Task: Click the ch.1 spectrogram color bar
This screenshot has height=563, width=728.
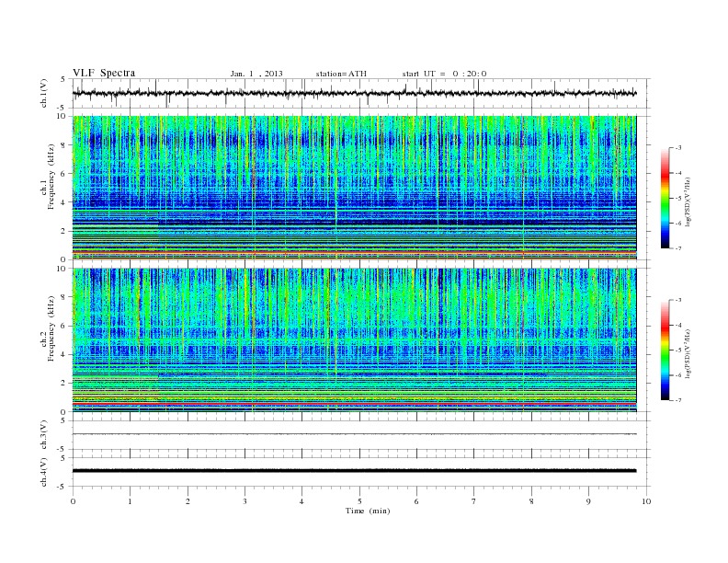Action: (665, 199)
